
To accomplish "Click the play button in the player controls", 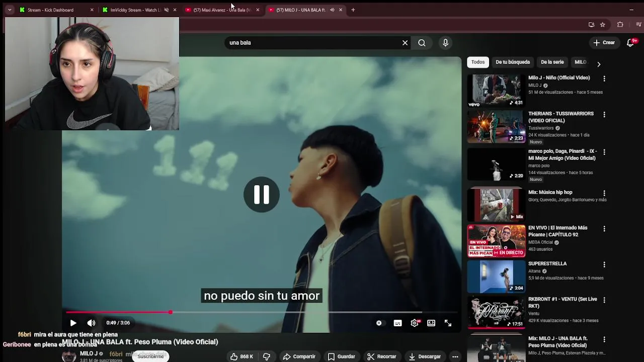I will point(73,323).
